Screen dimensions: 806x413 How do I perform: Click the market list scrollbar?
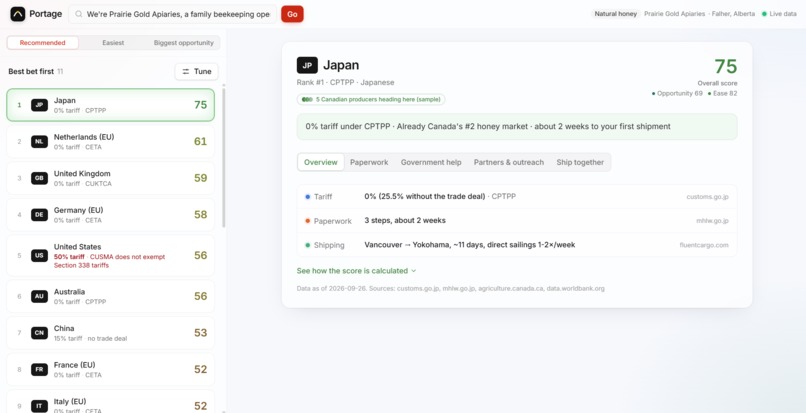click(x=224, y=157)
